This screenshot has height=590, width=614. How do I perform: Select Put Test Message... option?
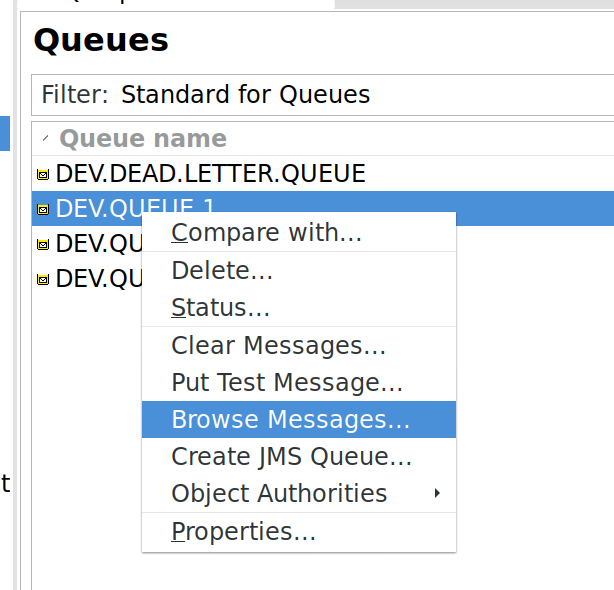(287, 383)
